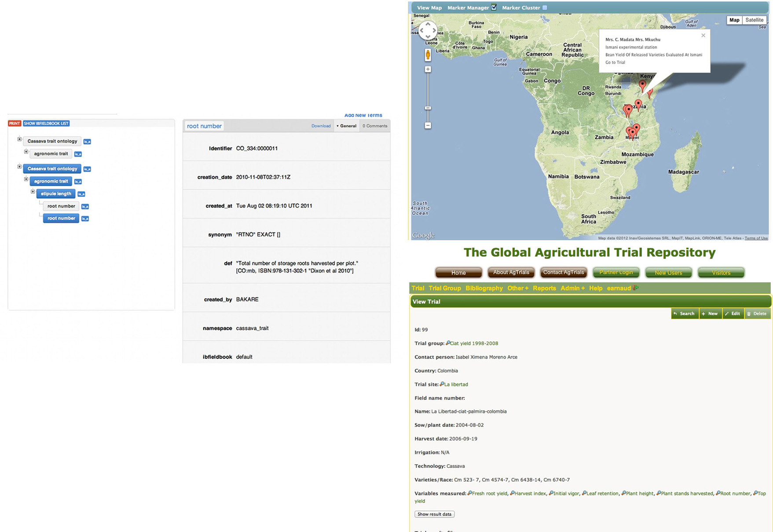This screenshot has width=773, height=532.
Task: Click the Show result data button
Action: coord(434,514)
